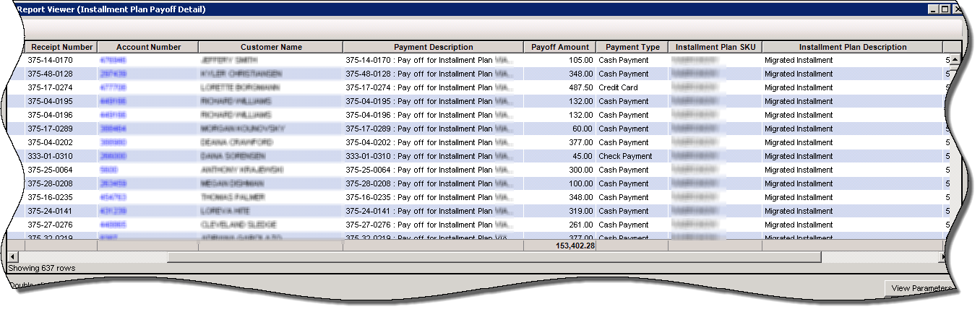
Task: Minimize the Report Viewer window
Action: coord(933,9)
